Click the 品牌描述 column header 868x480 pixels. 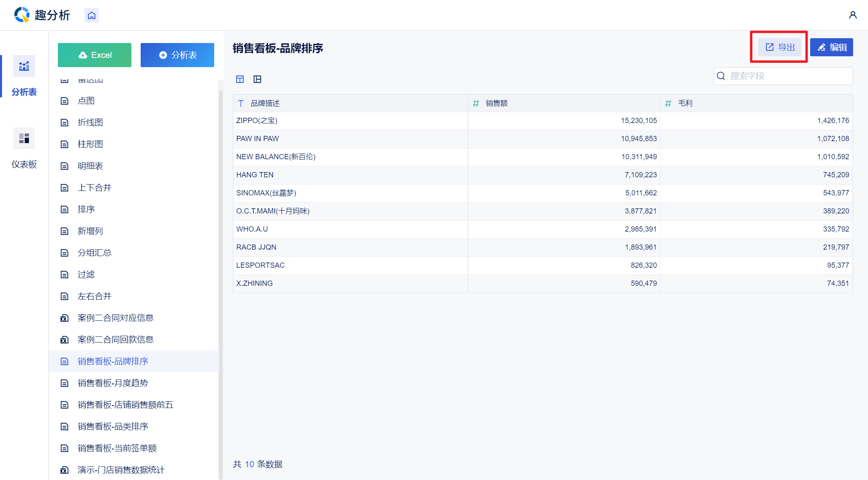tap(265, 103)
